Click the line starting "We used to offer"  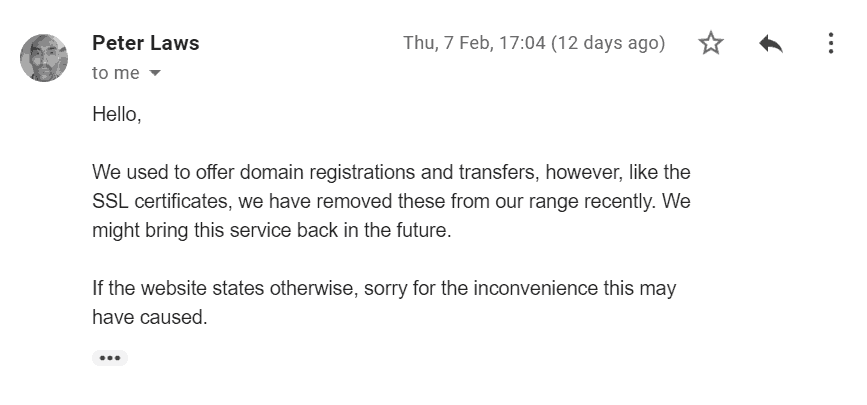pyautogui.click(x=391, y=172)
